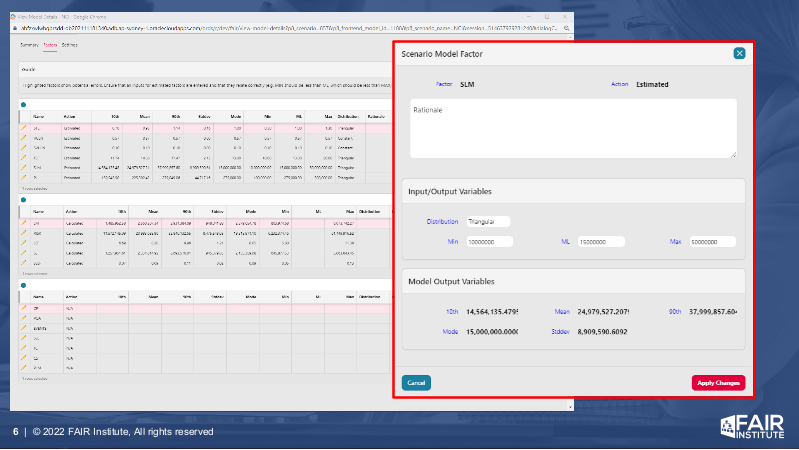The width and height of the screenshot is (799, 450).
Task: Click the Chrome address bar URL
Action: 289,28
